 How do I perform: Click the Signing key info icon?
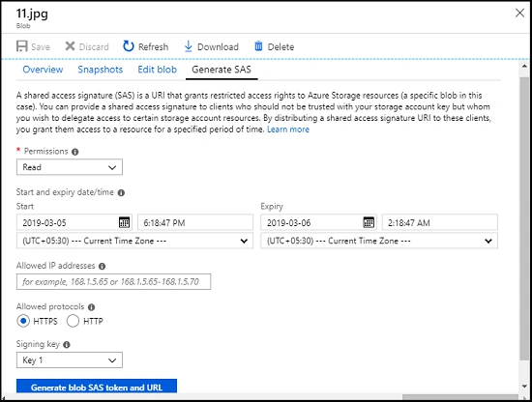(x=67, y=345)
